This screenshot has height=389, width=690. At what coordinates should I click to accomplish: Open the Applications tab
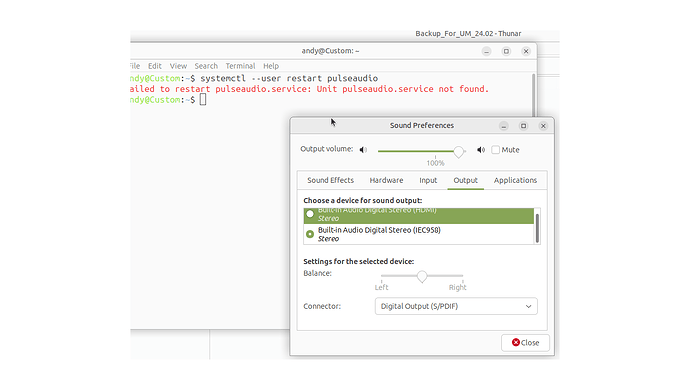(515, 180)
